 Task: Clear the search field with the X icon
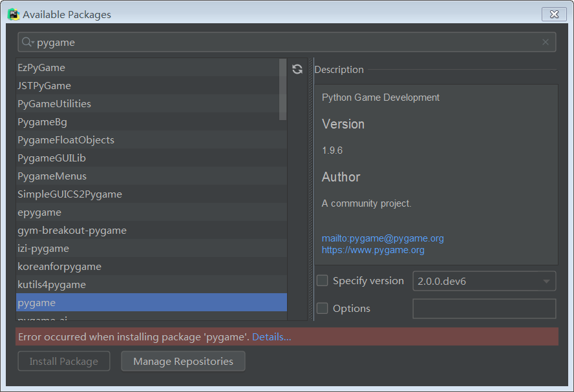[546, 42]
